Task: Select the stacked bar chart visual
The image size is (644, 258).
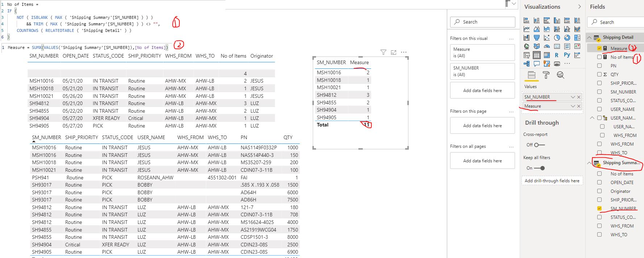Action: 527,20
